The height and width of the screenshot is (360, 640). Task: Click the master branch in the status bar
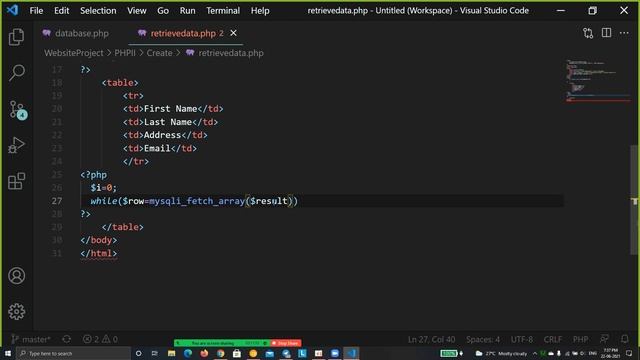point(31,339)
